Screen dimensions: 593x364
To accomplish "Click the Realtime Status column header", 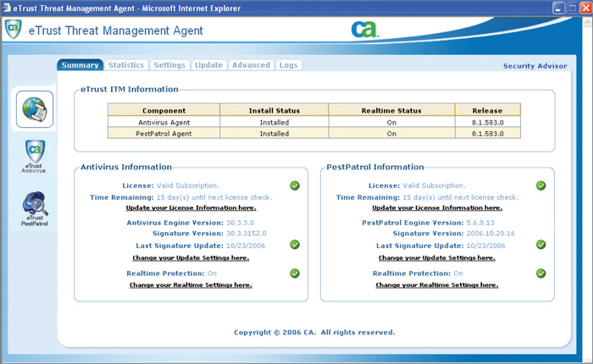I will pos(391,110).
